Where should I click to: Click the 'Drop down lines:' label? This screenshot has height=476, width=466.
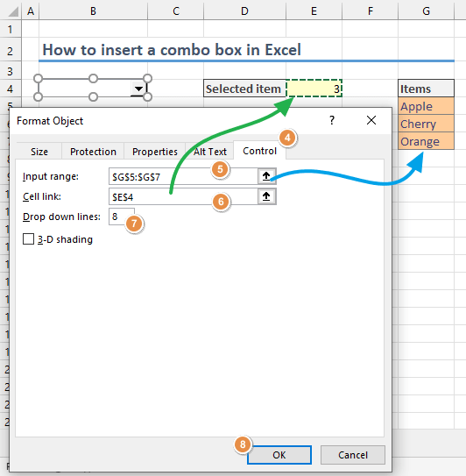[x=61, y=217]
